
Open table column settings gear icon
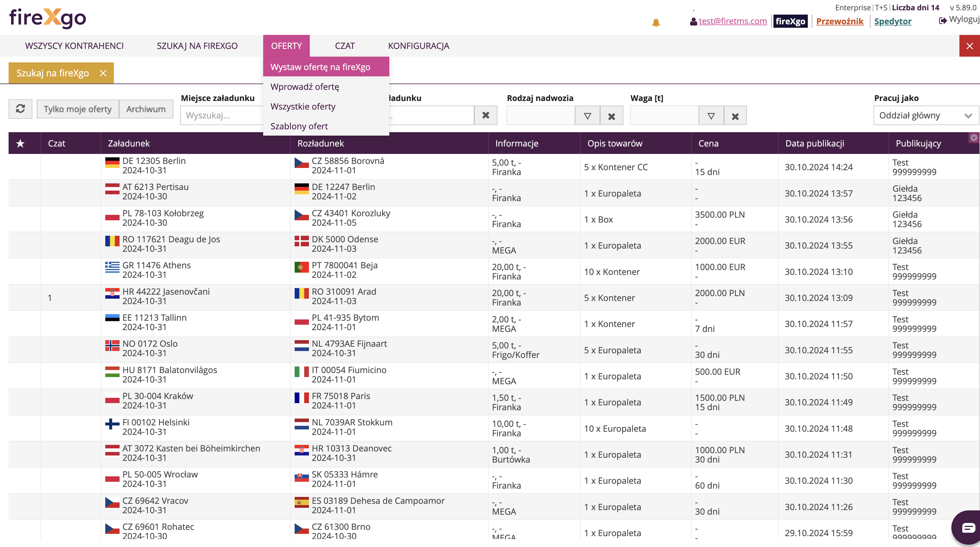(973, 138)
